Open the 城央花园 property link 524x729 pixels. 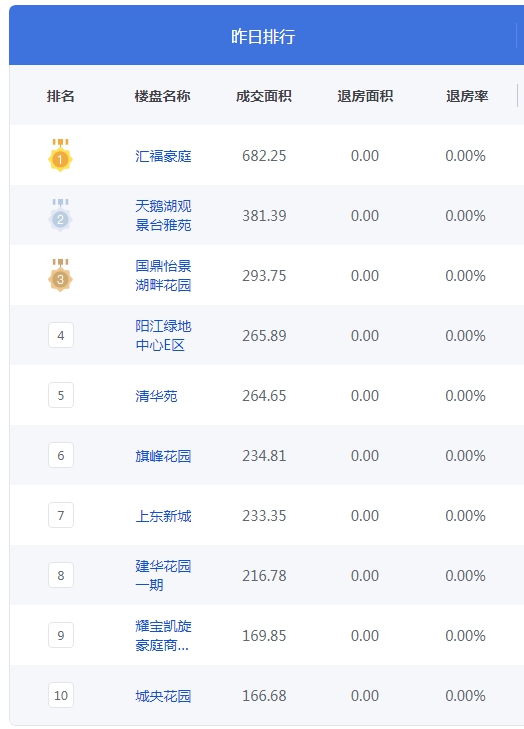point(163,696)
